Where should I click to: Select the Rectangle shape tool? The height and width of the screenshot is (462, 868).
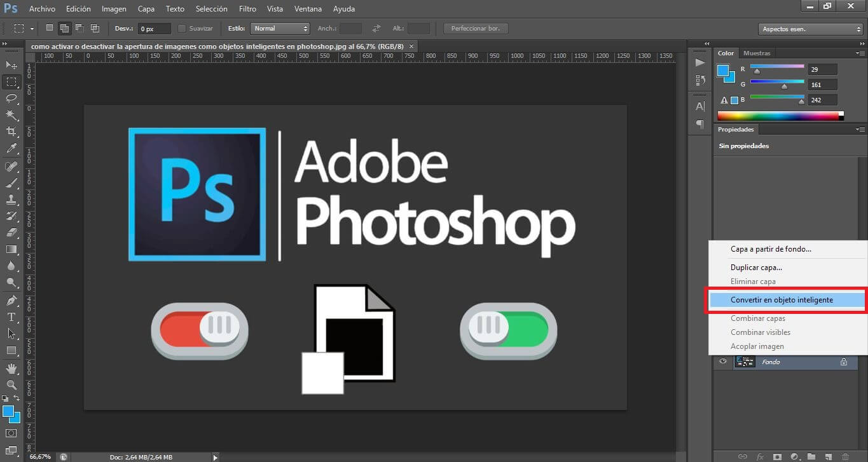11,350
